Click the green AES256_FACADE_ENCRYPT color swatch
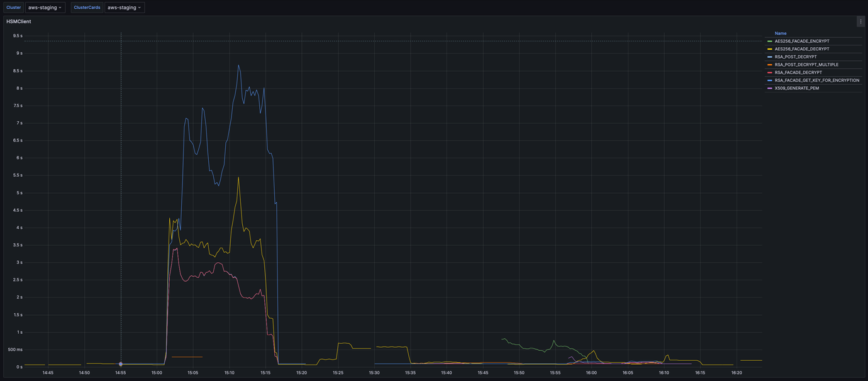868x381 pixels. pos(770,41)
